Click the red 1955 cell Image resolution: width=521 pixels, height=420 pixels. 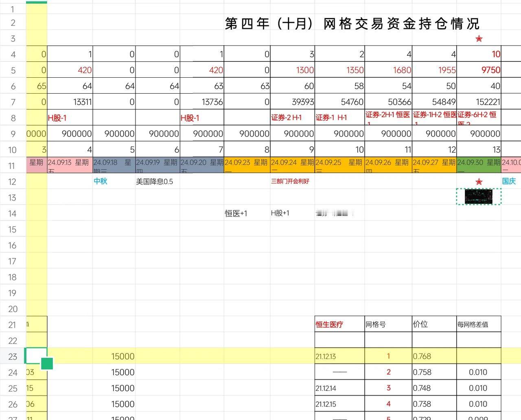point(434,70)
